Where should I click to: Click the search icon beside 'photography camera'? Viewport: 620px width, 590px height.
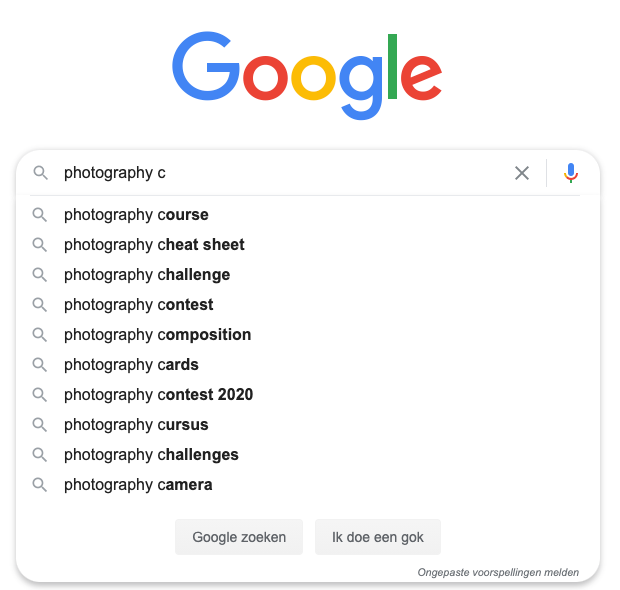click(40, 485)
